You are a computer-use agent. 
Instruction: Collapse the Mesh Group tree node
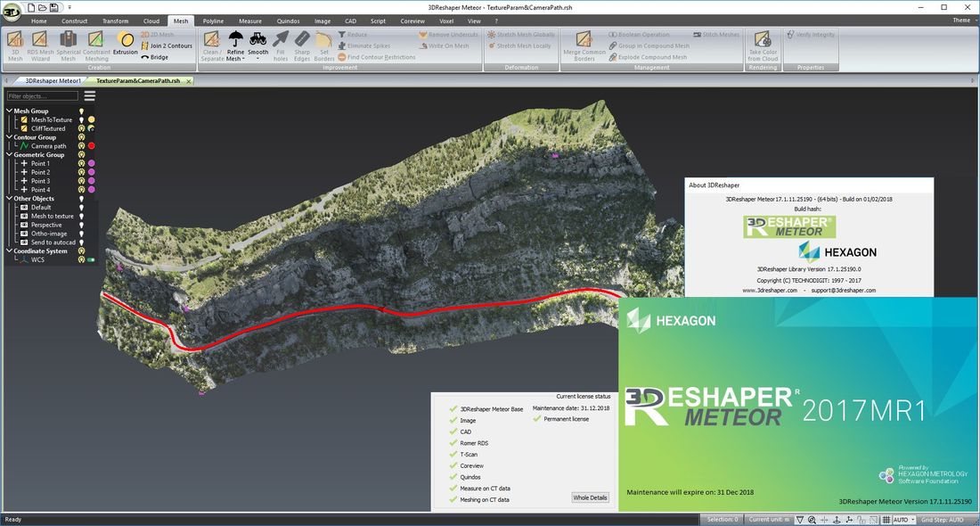[x=10, y=111]
